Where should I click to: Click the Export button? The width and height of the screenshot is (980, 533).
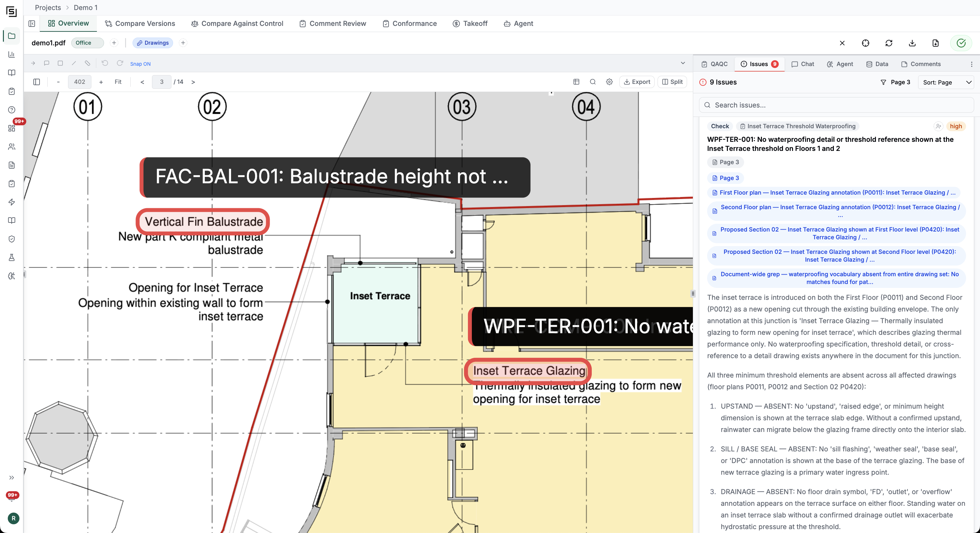click(636, 82)
